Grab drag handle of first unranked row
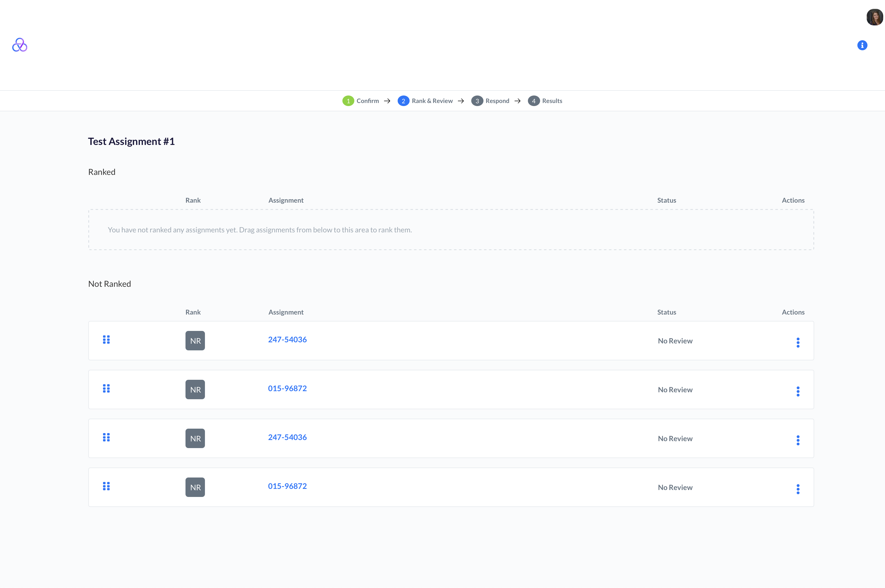885x588 pixels. click(106, 340)
